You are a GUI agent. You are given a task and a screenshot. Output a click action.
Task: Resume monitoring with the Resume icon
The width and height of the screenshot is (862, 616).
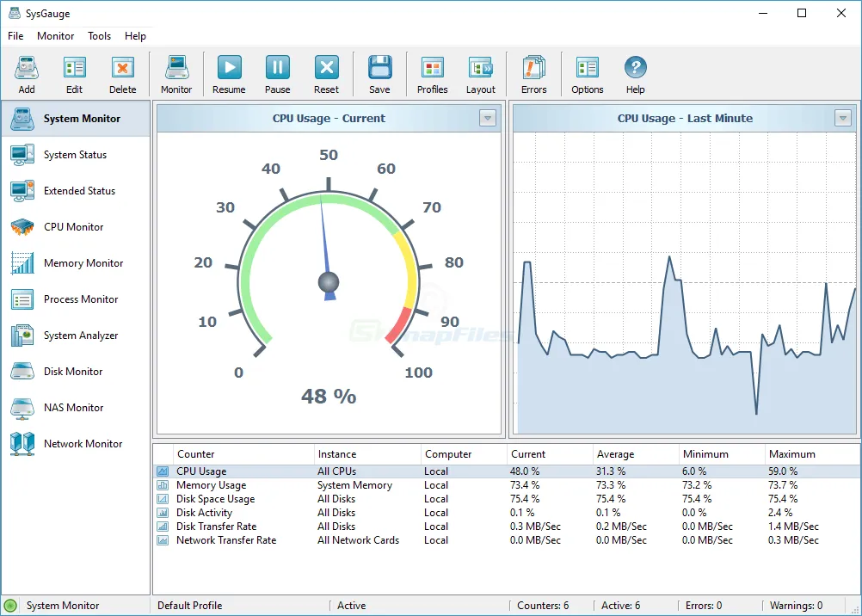pyautogui.click(x=229, y=75)
